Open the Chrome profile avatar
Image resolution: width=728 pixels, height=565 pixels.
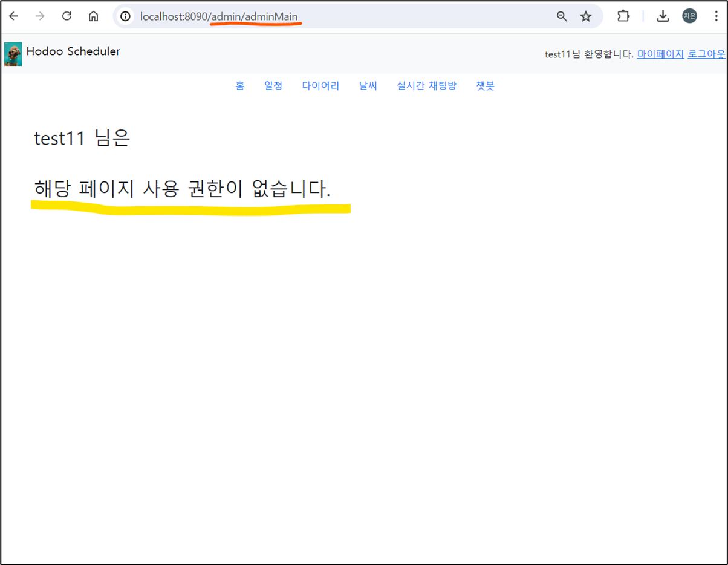coord(689,16)
